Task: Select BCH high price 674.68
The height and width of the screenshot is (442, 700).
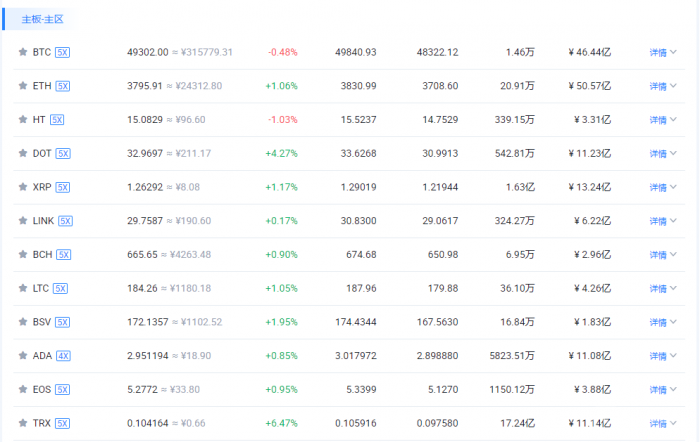Action: [361, 254]
